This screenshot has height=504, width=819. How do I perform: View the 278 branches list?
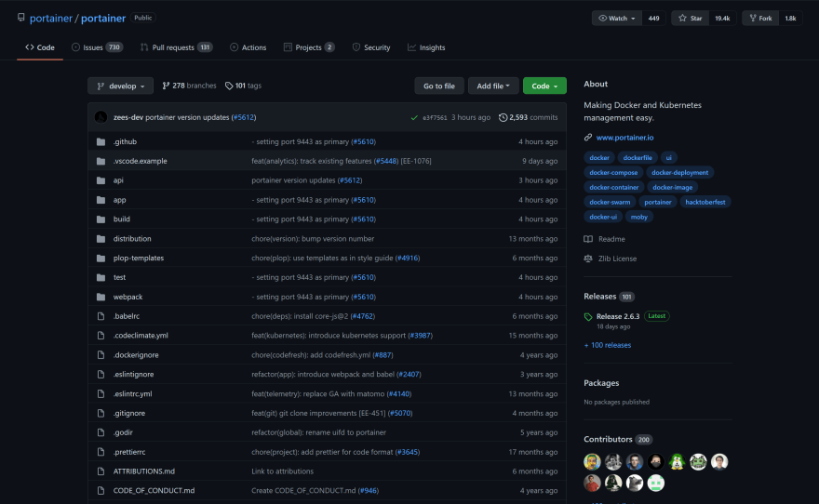click(x=189, y=86)
